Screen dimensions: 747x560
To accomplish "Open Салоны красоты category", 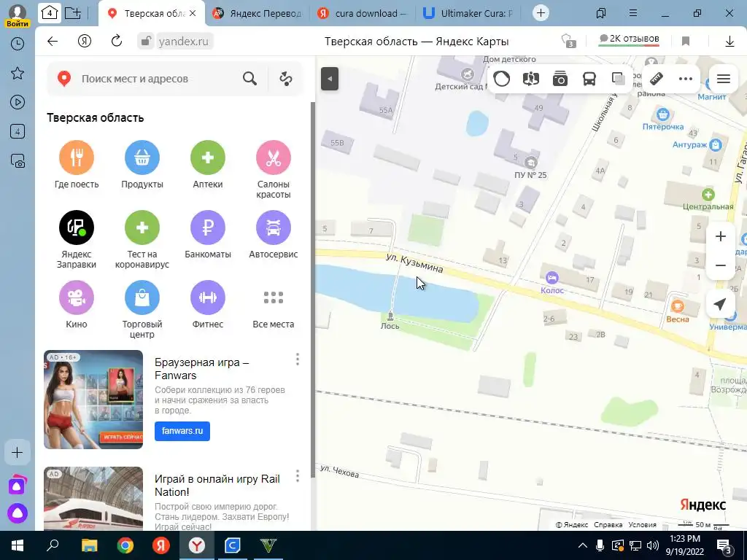I will pos(274,170).
